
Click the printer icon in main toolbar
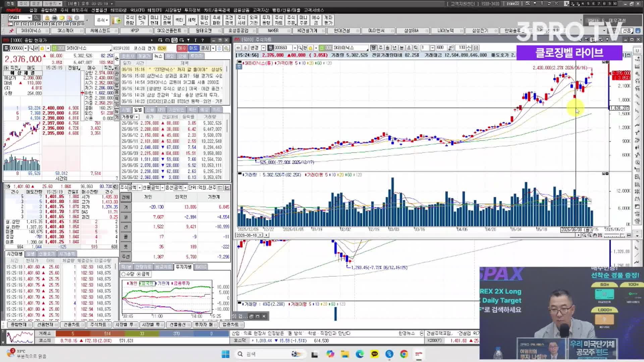click(54, 17)
